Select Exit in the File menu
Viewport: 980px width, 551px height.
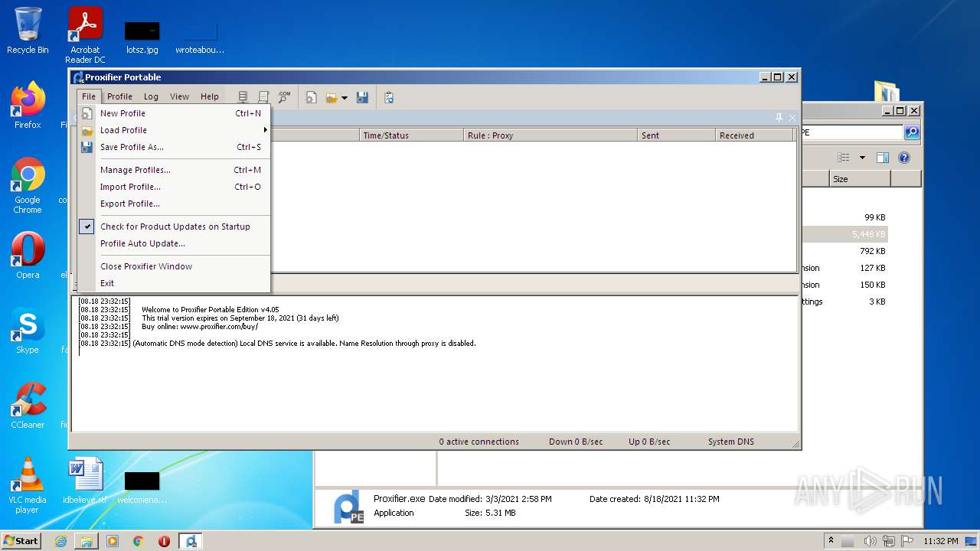174,283
